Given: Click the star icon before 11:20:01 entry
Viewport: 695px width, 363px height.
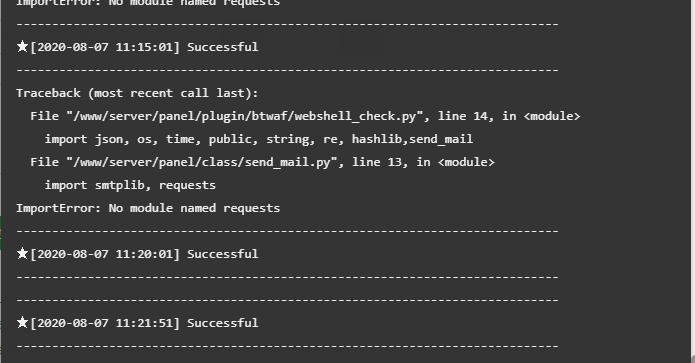Looking at the screenshot, I should click(22, 253).
